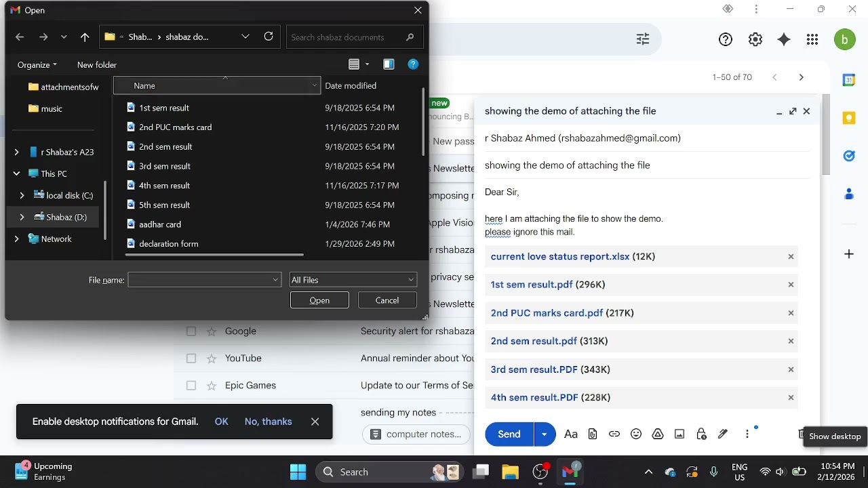Screen dimensions: 868x488
Task: Open File Explorer from the taskbar
Action: (x=510, y=472)
